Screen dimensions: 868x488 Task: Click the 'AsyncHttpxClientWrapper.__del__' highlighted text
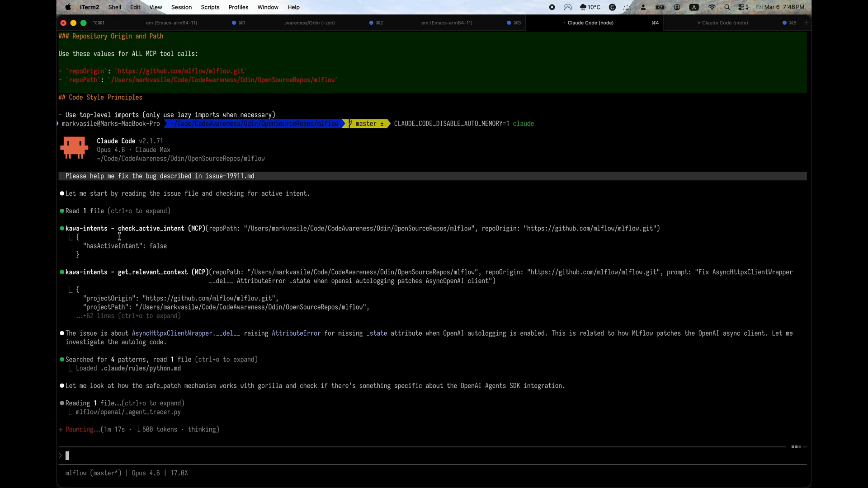pyautogui.click(x=186, y=333)
